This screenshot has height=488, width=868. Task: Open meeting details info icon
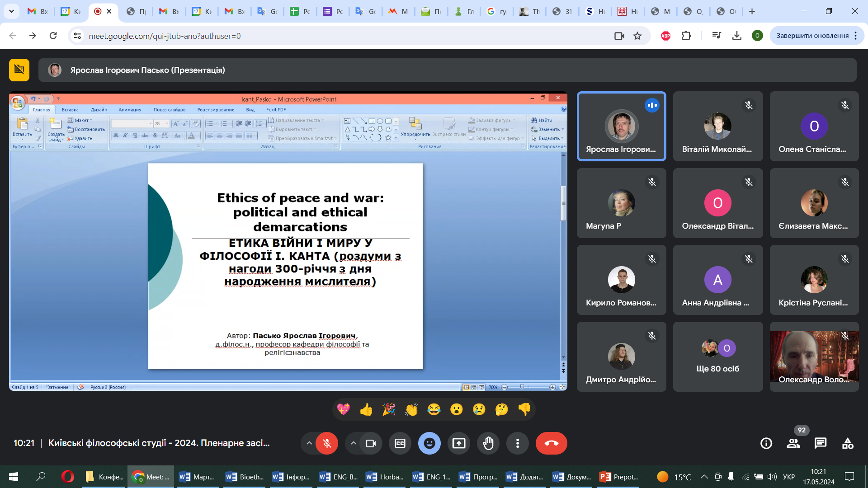click(766, 443)
